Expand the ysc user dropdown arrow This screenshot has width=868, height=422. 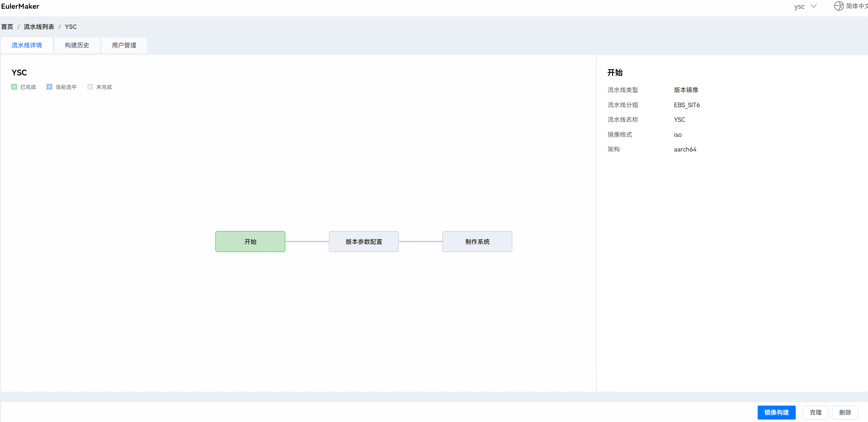(x=814, y=6)
